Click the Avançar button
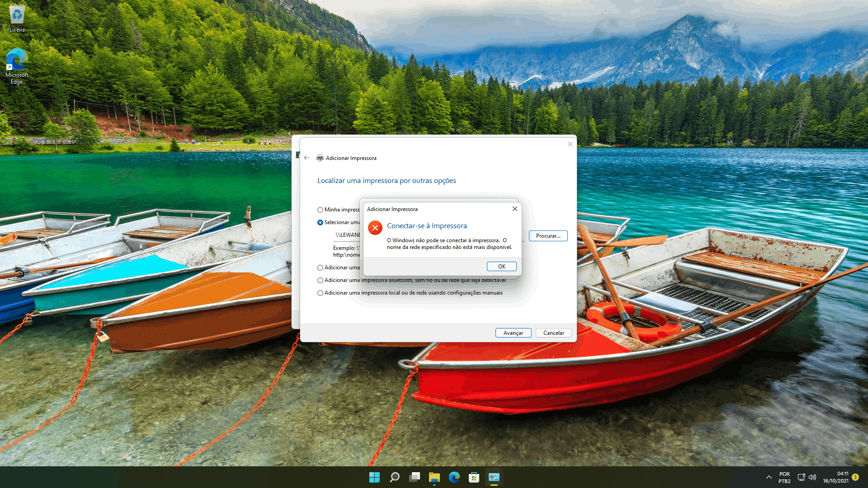Screen dimensions: 868x488 tap(513, 333)
